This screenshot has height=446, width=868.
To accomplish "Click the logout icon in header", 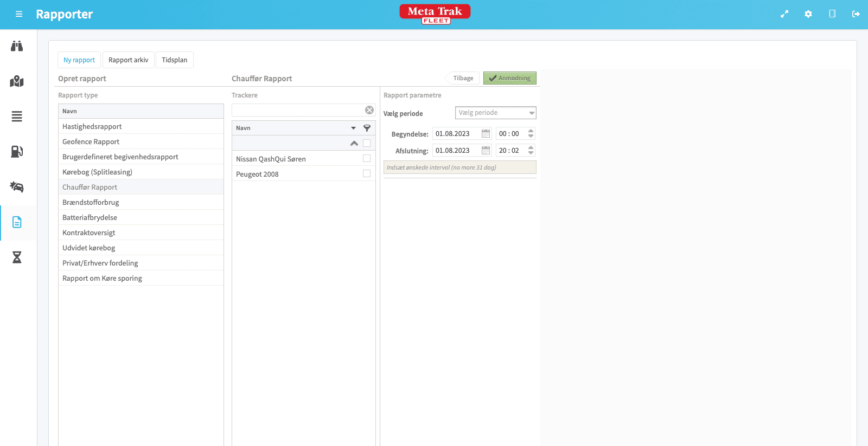I will tap(856, 14).
